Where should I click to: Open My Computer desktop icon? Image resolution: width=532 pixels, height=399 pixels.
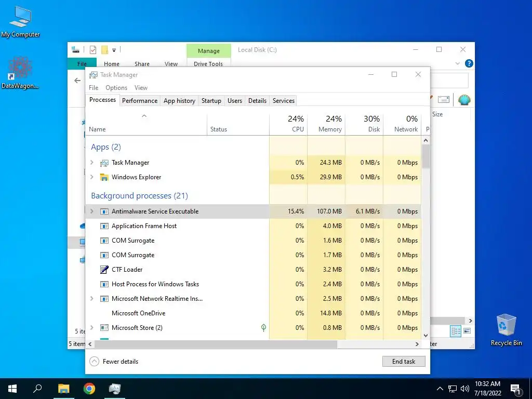(x=20, y=21)
